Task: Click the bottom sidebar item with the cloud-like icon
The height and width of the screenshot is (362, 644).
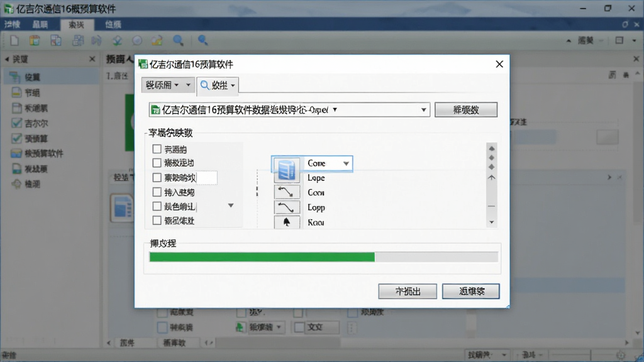Action: point(26,184)
